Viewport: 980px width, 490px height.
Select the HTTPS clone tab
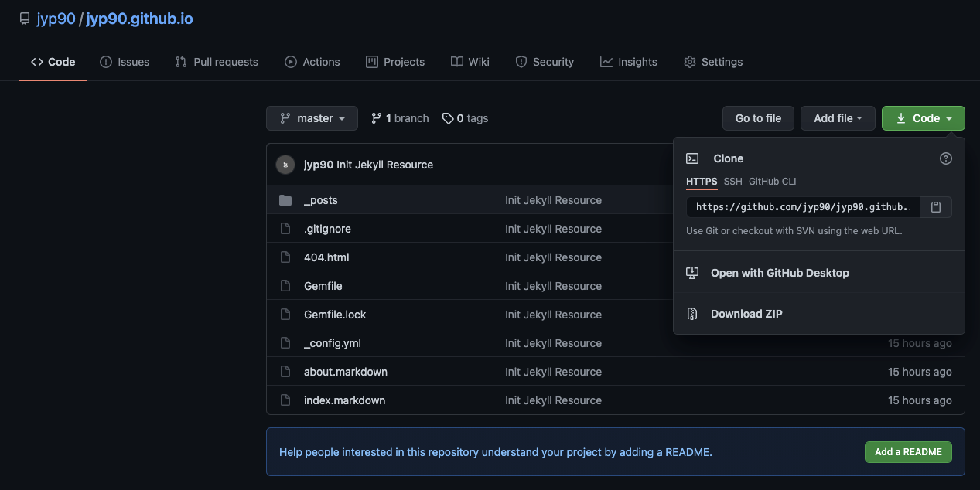702,182
